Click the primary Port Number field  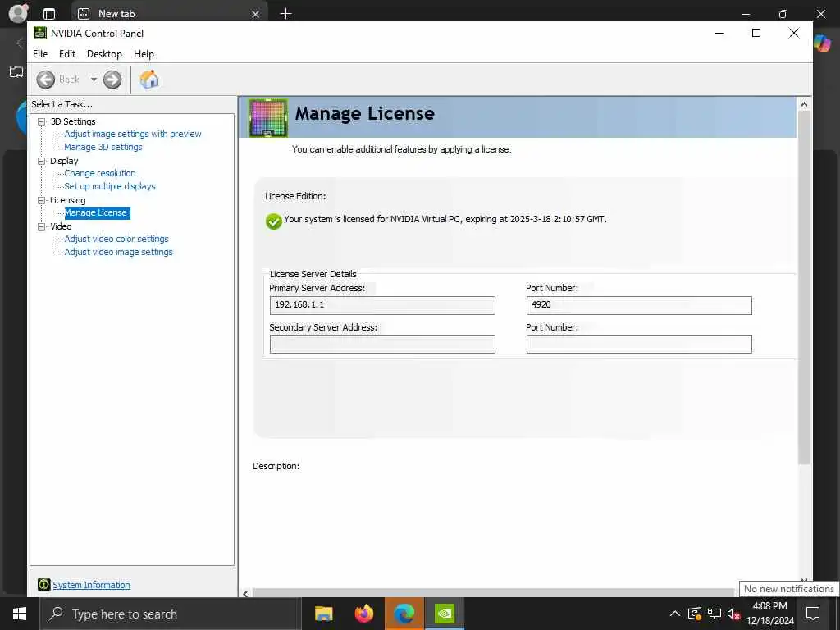[639, 305]
